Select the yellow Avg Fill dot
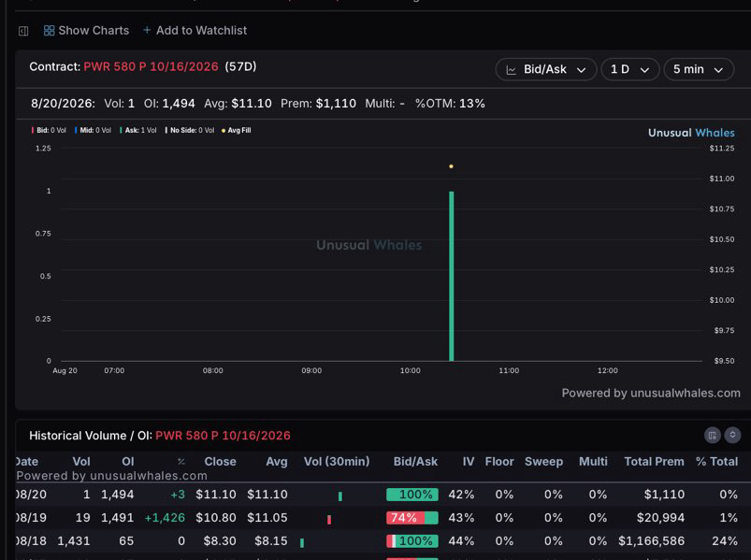Image resolution: width=751 pixels, height=560 pixels. tap(451, 166)
